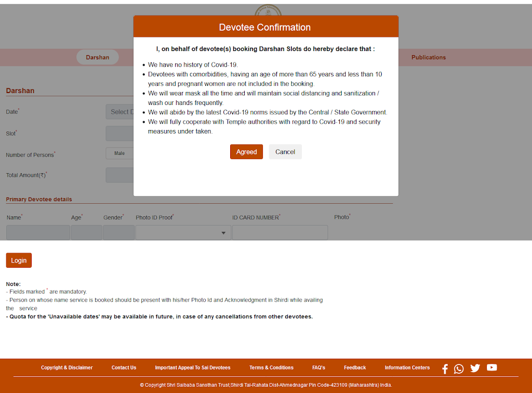Click the Agreed button in dialog

[x=246, y=152]
